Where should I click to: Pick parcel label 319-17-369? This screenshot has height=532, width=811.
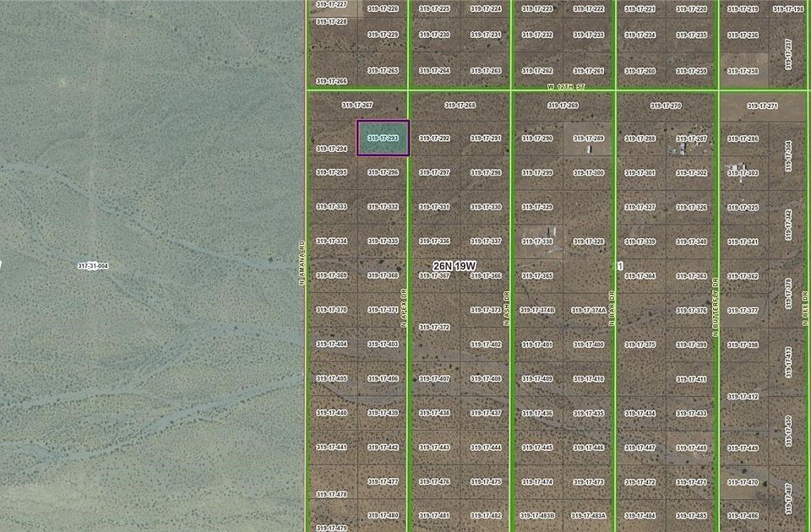[x=331, y=275]
